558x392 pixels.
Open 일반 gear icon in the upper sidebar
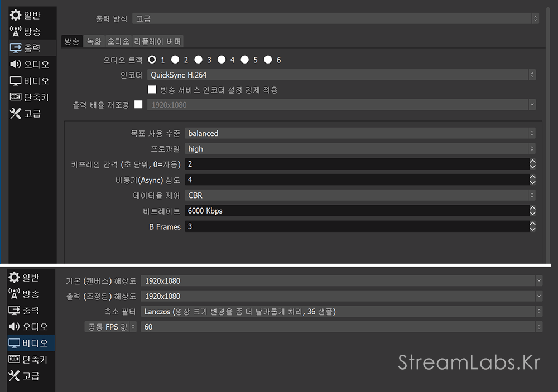(x=16, y=15)
